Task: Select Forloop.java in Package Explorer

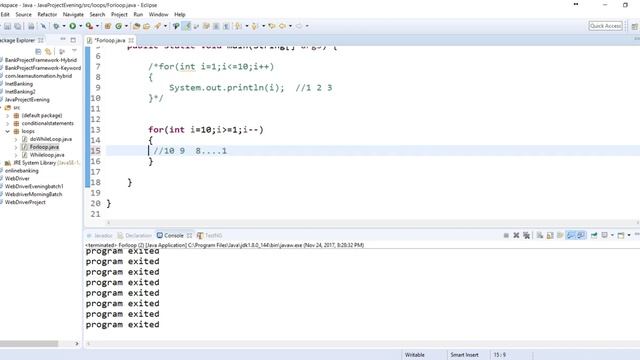Action: coord(44,147)
